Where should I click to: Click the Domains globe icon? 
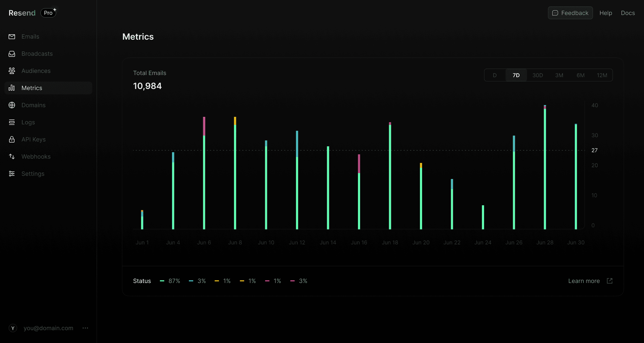pos(12,105)
